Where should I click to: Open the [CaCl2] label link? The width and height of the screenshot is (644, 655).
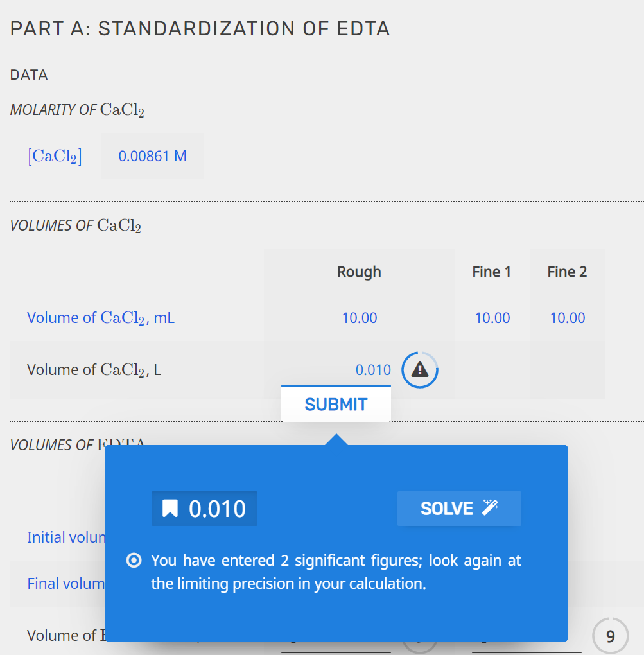tap(55, 155)
